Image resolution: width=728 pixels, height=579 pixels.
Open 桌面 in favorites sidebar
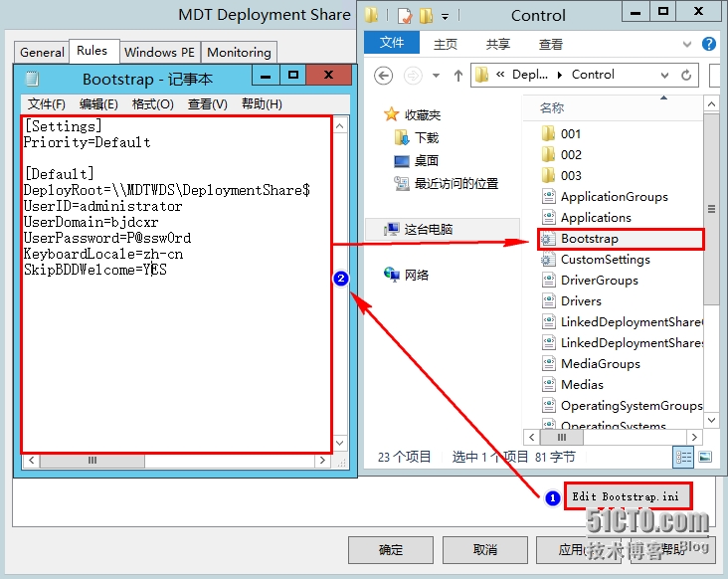pos(416,160)
